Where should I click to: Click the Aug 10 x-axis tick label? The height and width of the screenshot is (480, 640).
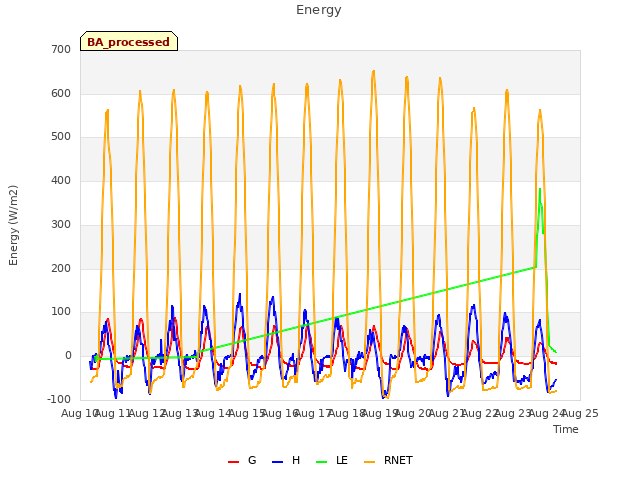[x=79, y=413]
